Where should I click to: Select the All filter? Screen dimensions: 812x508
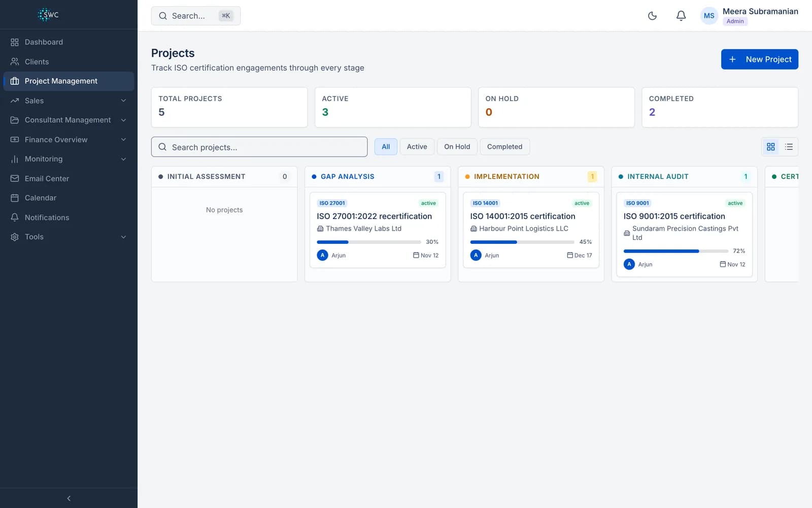(386, 147)
